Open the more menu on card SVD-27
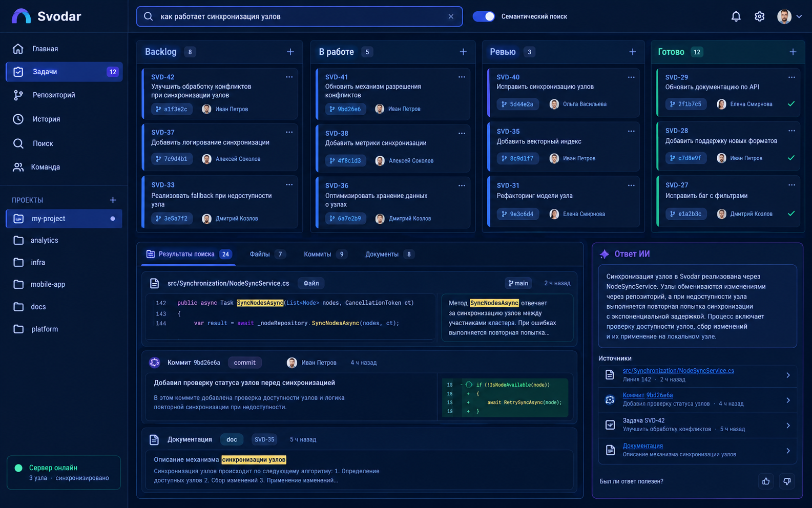The height and width of the screenshot is (508, 812). [792, 185]
